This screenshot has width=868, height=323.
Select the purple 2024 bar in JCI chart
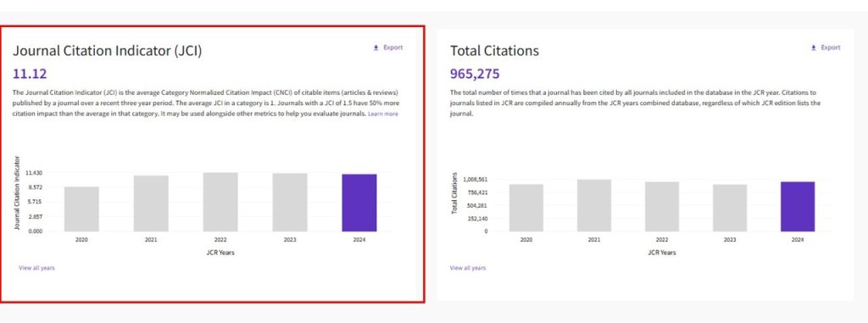click(x=359, y=203)
